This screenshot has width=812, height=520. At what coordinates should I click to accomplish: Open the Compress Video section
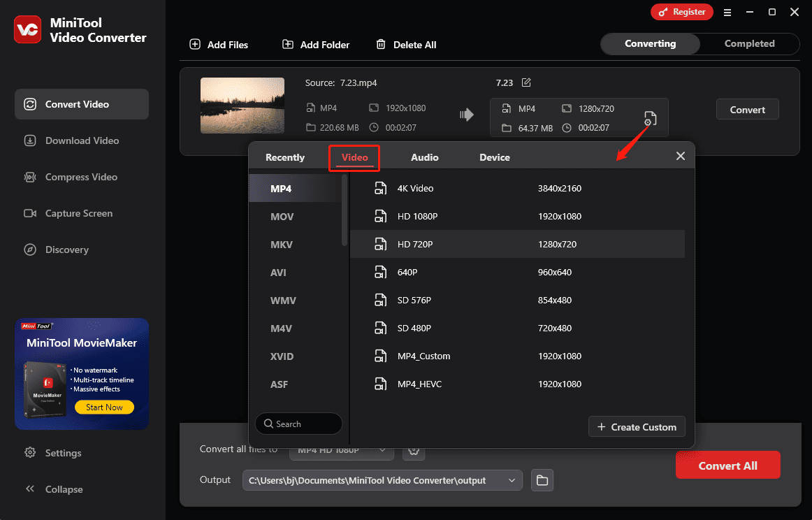tap(82, 177)
